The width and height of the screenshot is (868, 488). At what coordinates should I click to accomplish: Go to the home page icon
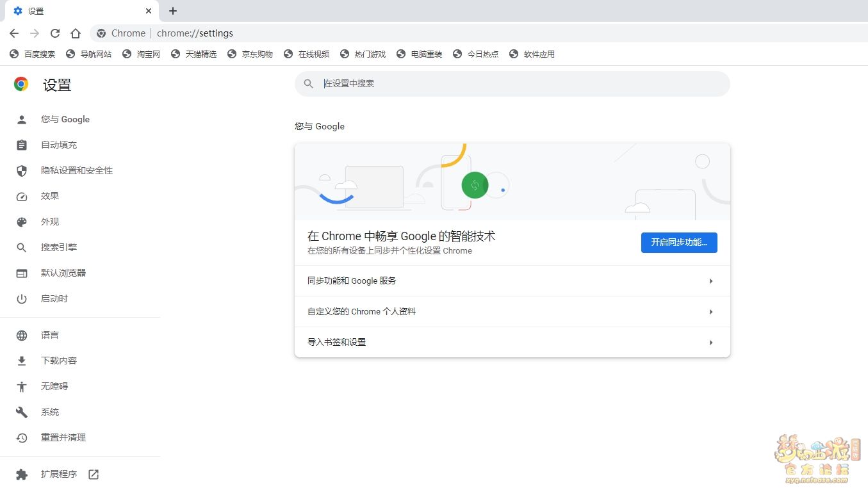point(76,33)
